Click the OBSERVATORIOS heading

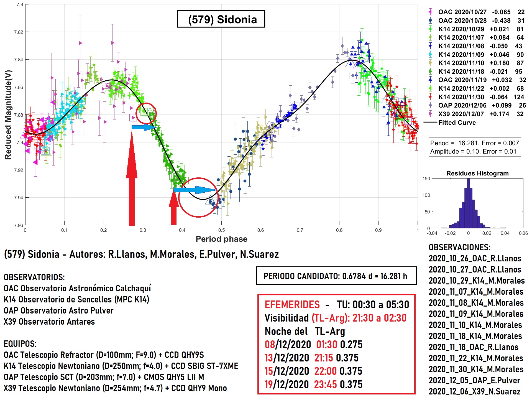34,277
